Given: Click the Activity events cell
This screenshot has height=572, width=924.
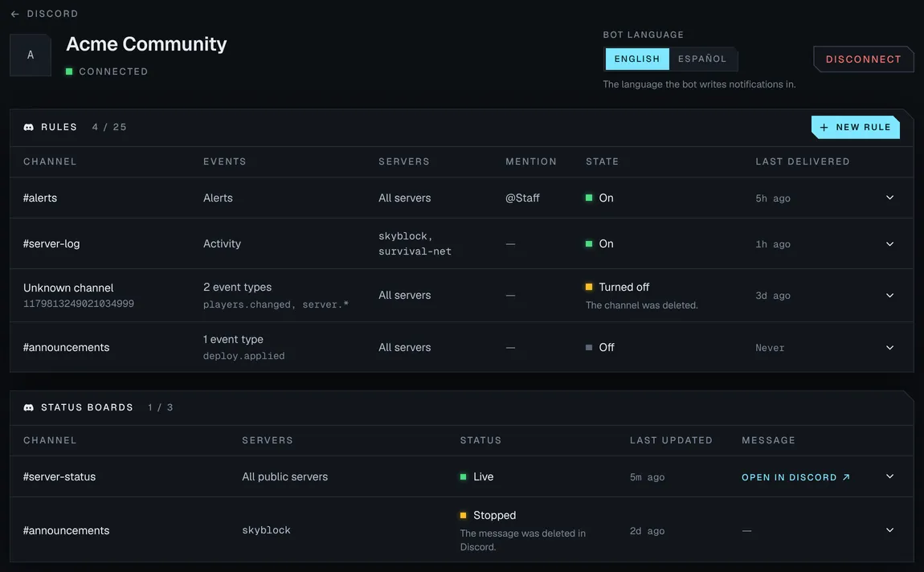Looking at the screenshot, I should 222,244.
